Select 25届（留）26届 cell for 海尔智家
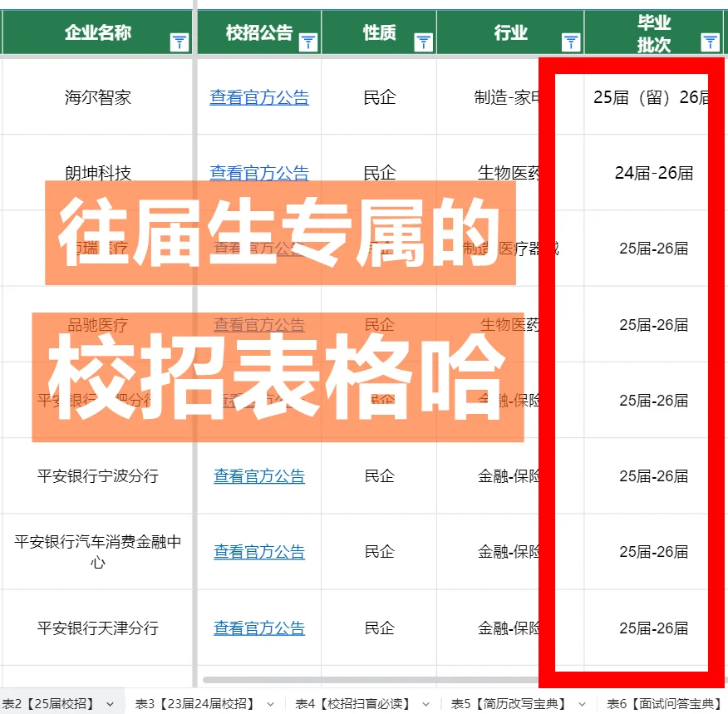The image size is (728, 714). coord(654,97)
